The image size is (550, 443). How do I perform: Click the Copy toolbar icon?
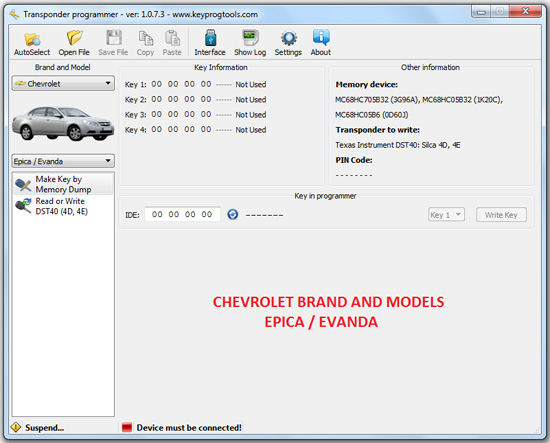click(146, 38)
